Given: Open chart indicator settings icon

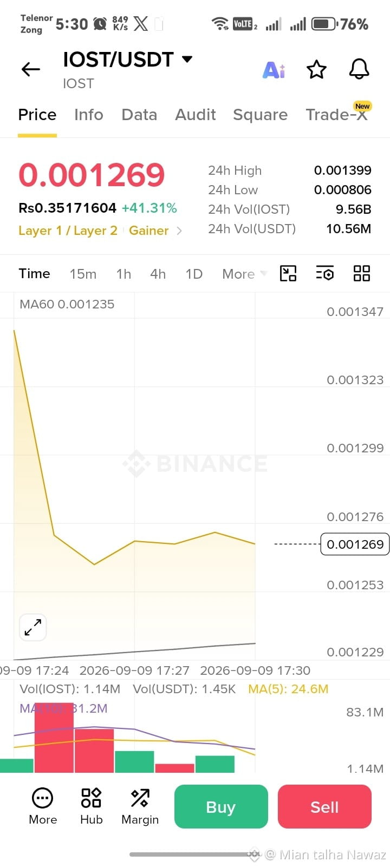Looking at the screenshot, I should coord(325,273).
